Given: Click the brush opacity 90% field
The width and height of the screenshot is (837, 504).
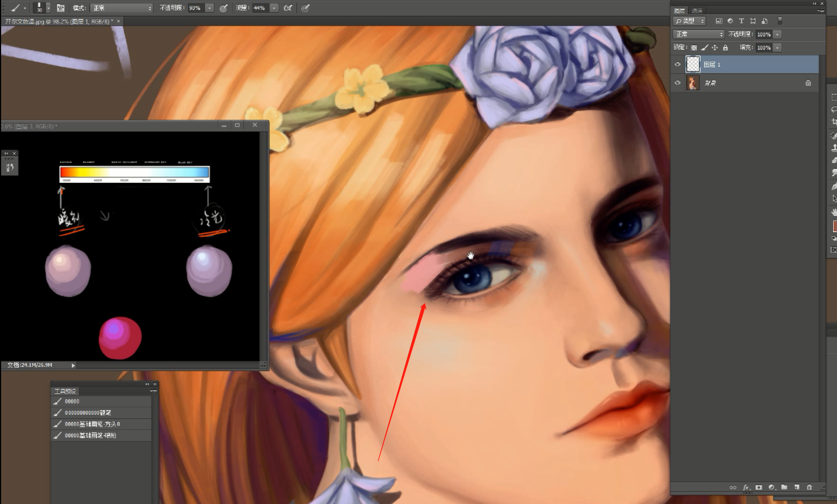Looking at the screenshot, I should (195, 8).
